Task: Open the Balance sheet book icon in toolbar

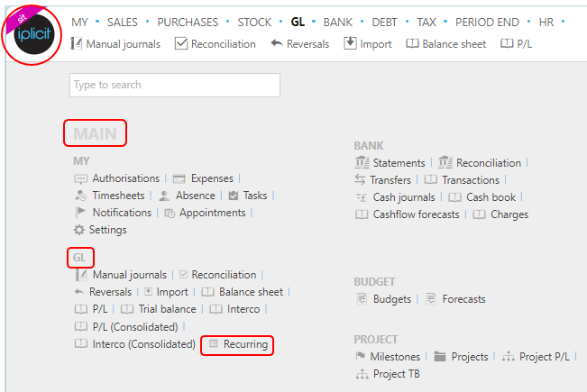Action: point(412,44)
